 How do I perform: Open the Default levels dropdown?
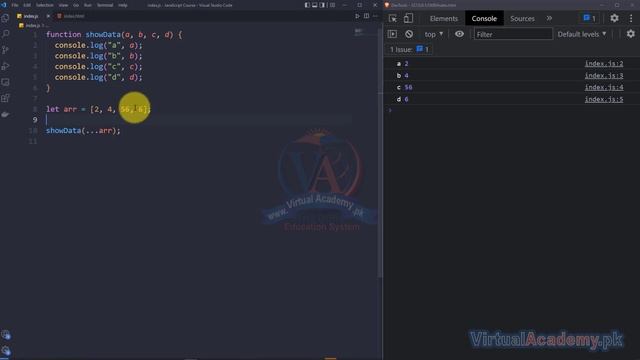coord(582,34)
